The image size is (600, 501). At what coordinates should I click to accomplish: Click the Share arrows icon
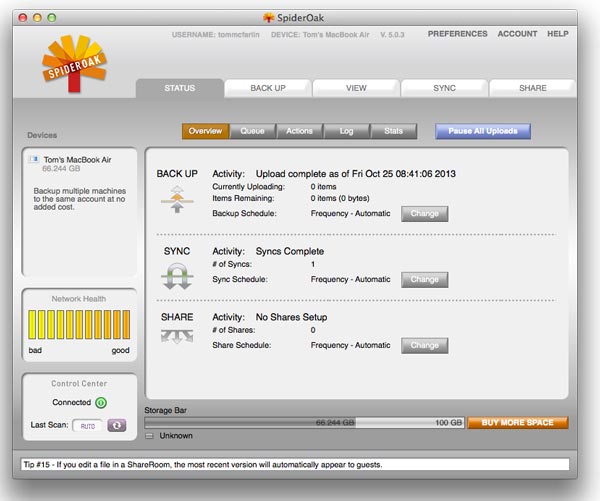click(x=177, y=336)
